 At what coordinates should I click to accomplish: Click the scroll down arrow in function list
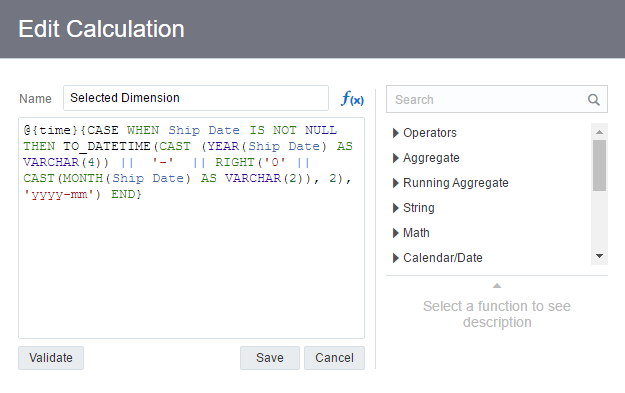click(599, 256)
